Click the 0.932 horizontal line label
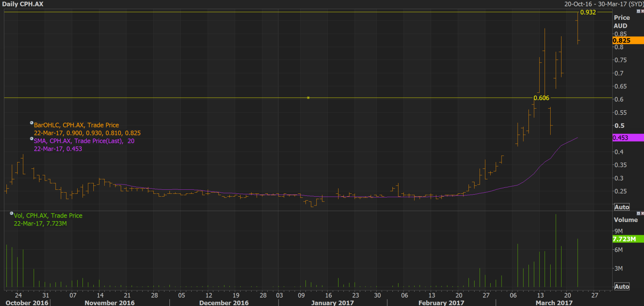Image resolution: width=644 pixels, height=306 pixels. point(588,12)
